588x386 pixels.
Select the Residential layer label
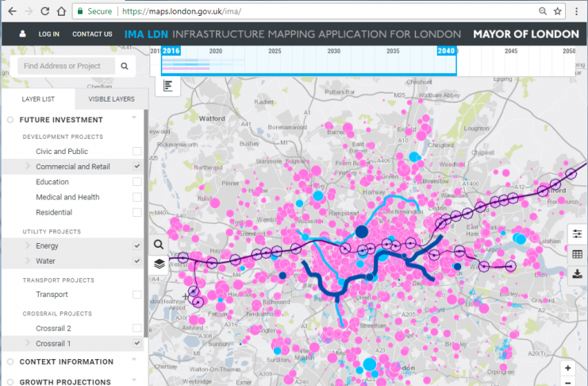click(54, 213)
